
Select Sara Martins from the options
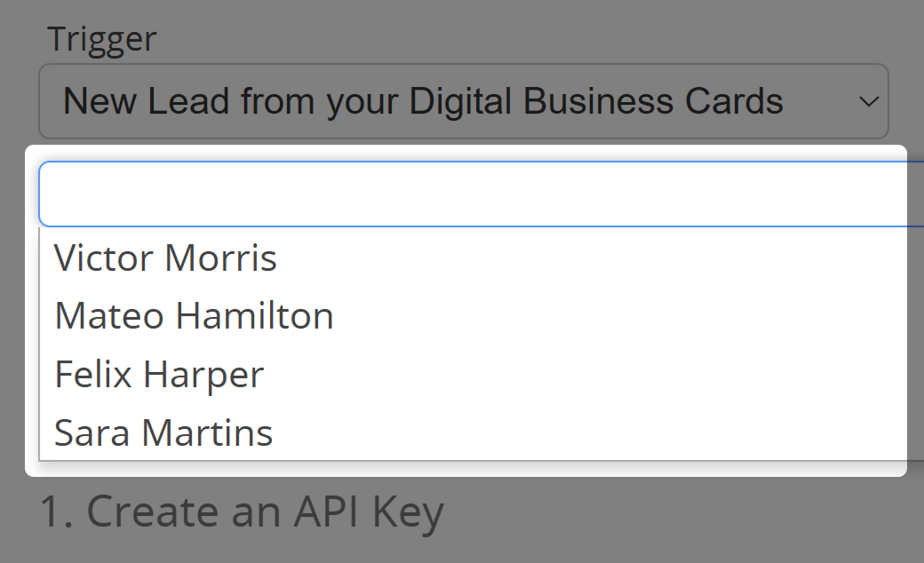163,432
